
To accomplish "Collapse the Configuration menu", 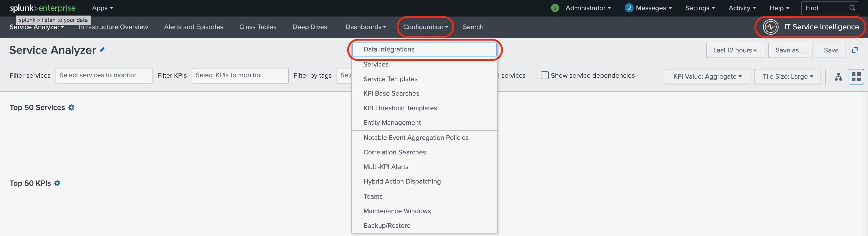I will [x=426, y=27].
